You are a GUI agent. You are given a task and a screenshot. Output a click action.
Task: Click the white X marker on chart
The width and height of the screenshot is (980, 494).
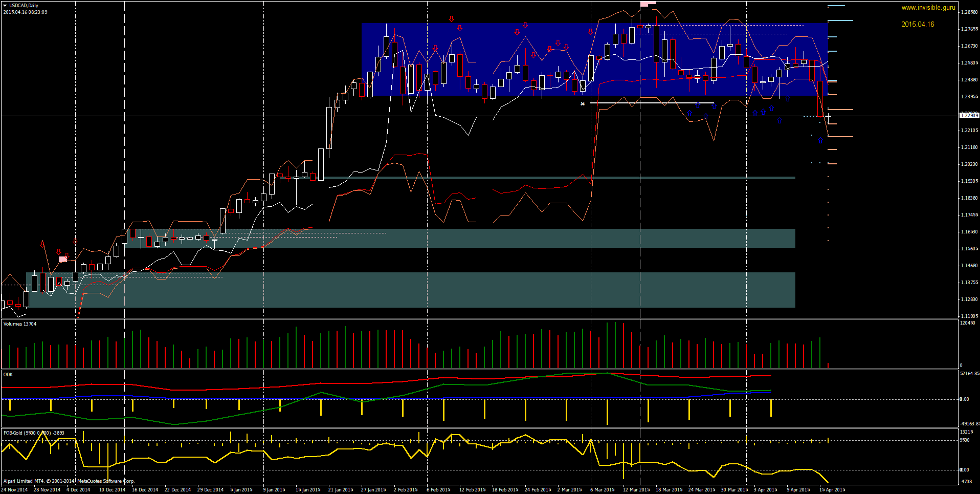[x=583, y=104]
